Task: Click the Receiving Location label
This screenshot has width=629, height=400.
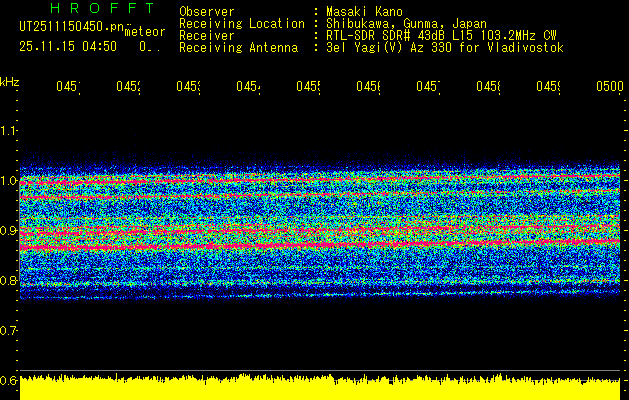Action: pyautogui.click(x=242, y=24)
